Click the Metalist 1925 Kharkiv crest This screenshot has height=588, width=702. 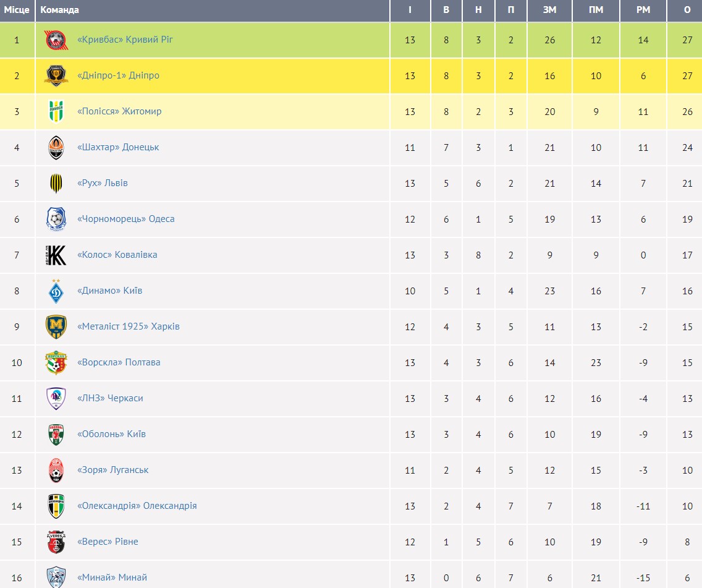click(x=56, y=327)
